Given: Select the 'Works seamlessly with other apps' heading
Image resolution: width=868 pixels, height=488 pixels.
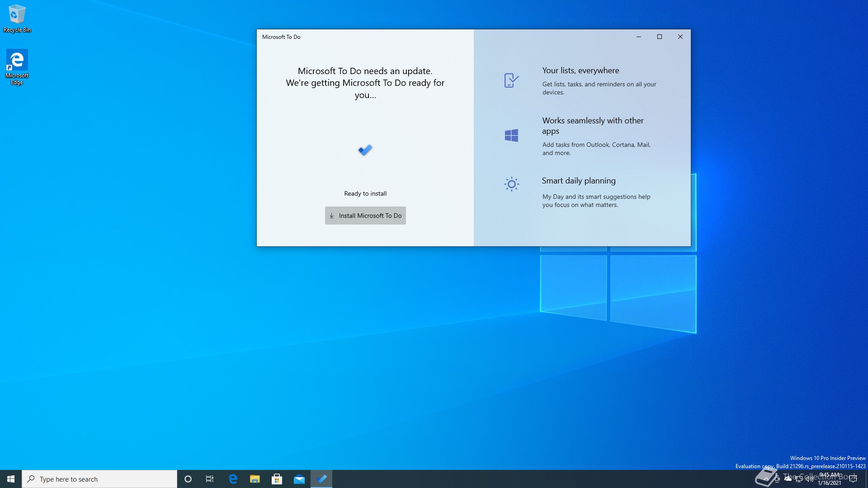Looking at the screenshot, I should 593,126.
